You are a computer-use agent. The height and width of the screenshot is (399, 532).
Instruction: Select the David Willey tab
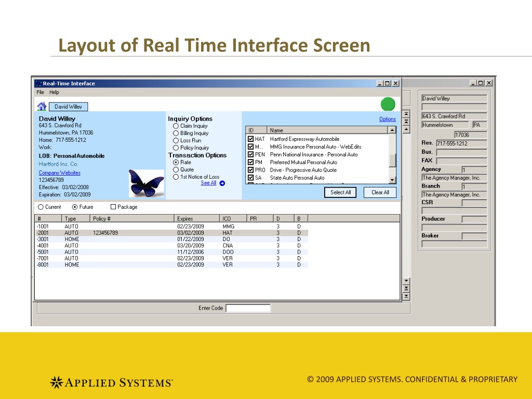[x=68, y=107]
